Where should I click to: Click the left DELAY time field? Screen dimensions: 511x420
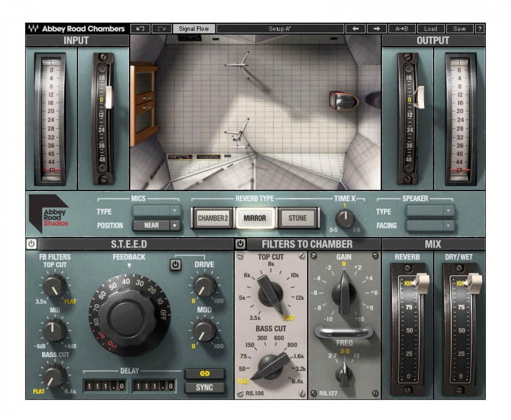106,386
